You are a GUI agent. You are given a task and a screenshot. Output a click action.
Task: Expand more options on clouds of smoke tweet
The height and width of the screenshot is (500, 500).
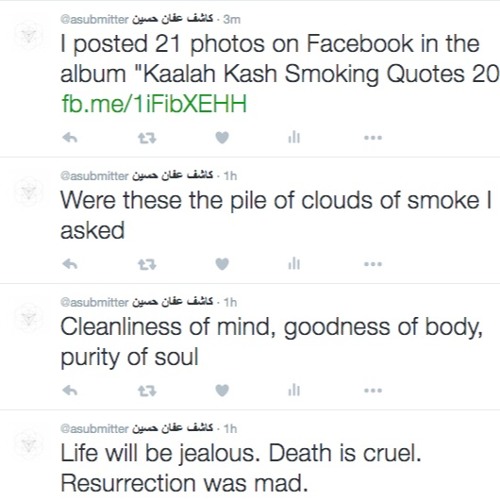(373, 264)
